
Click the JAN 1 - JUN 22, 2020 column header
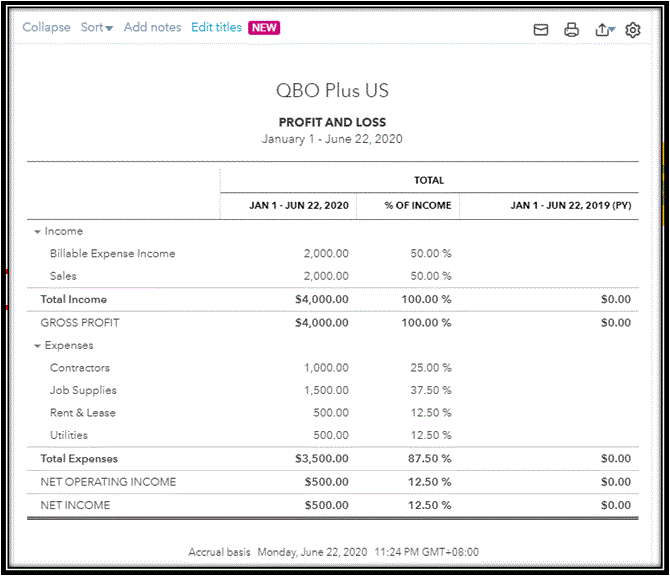(x=299, y=206)
